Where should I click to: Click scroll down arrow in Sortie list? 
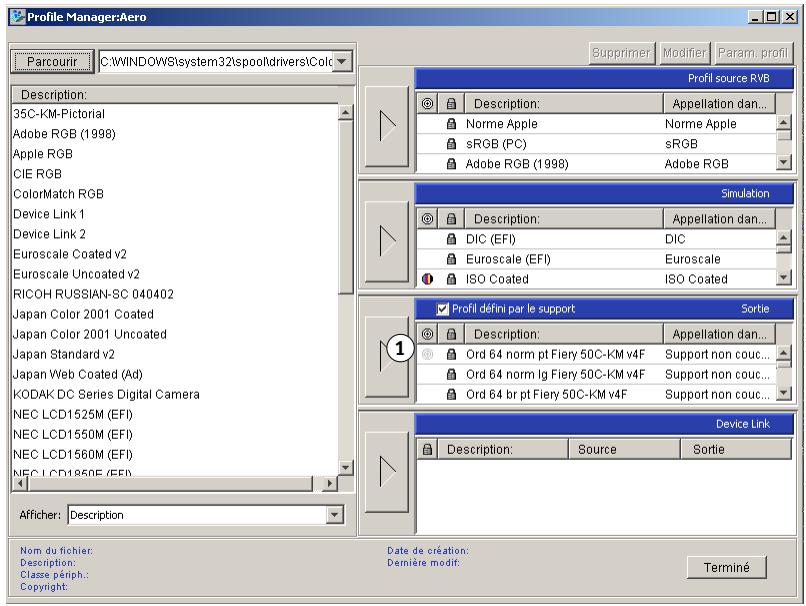click(x=783, y=393)
